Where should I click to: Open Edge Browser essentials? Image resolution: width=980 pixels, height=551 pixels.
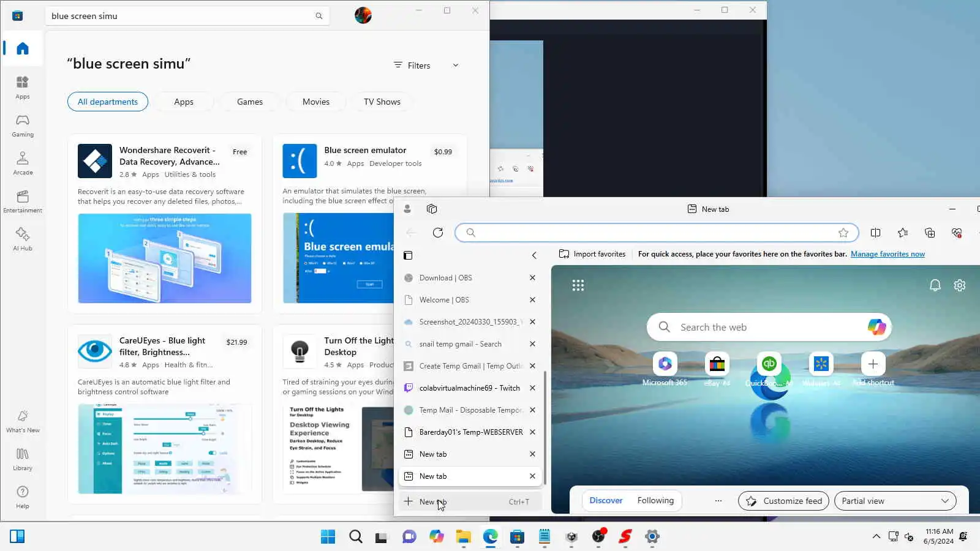(957, 233)
